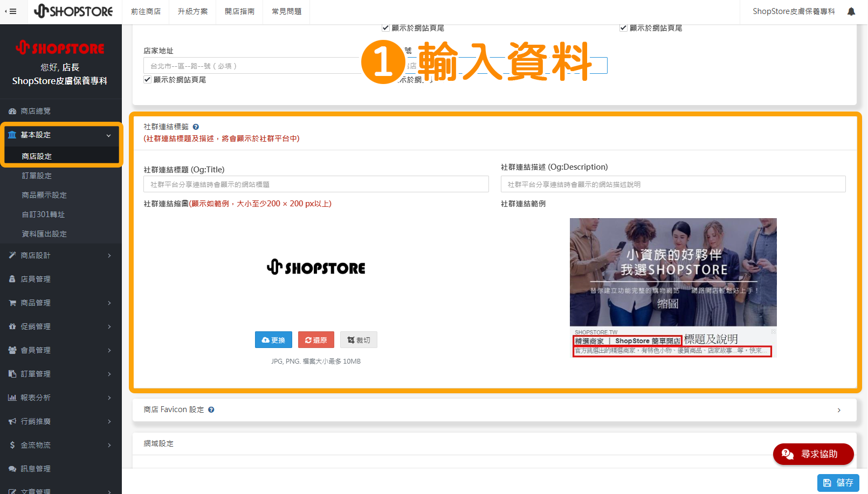The width and height of the screenshot is (868, 494).
Task: Toggle the top-middle 顯示於網站頁尾 checkbox
Action: pos(386,28)
